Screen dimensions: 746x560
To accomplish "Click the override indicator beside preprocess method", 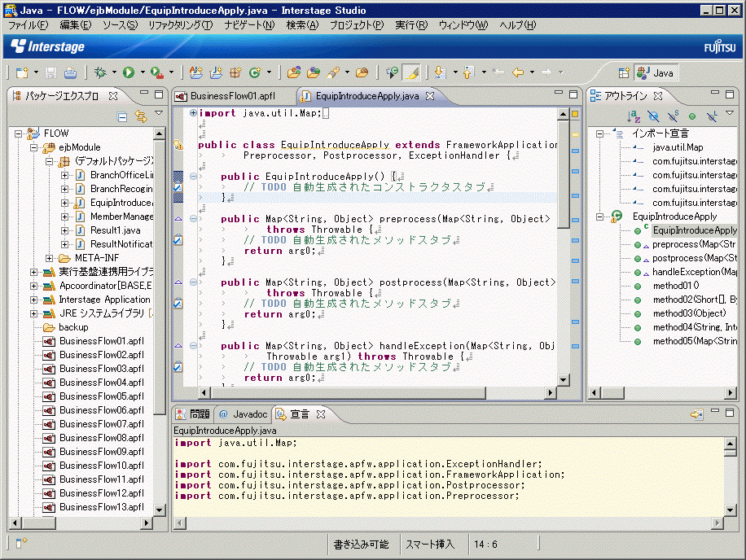I will point(178,219).
